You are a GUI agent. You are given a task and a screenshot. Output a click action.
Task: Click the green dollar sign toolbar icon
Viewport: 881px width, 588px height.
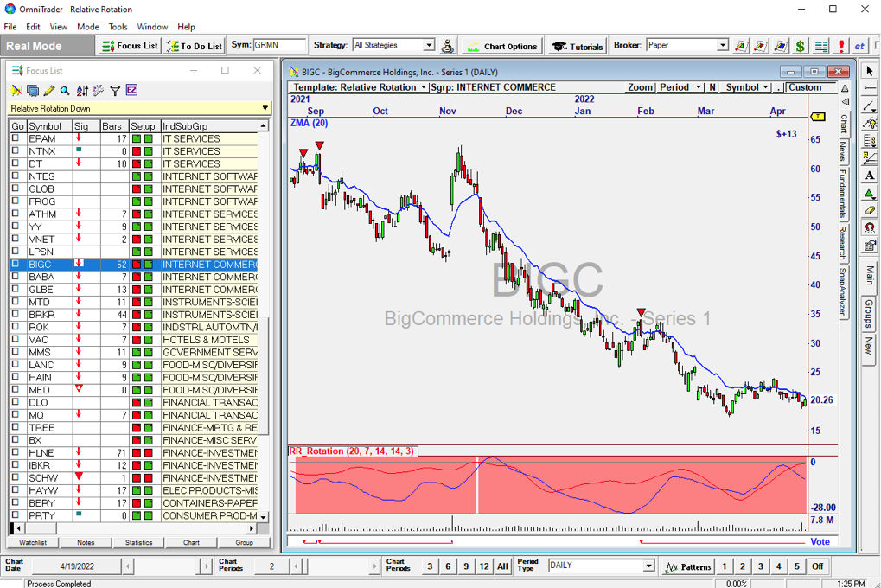(x=800, y=46)
